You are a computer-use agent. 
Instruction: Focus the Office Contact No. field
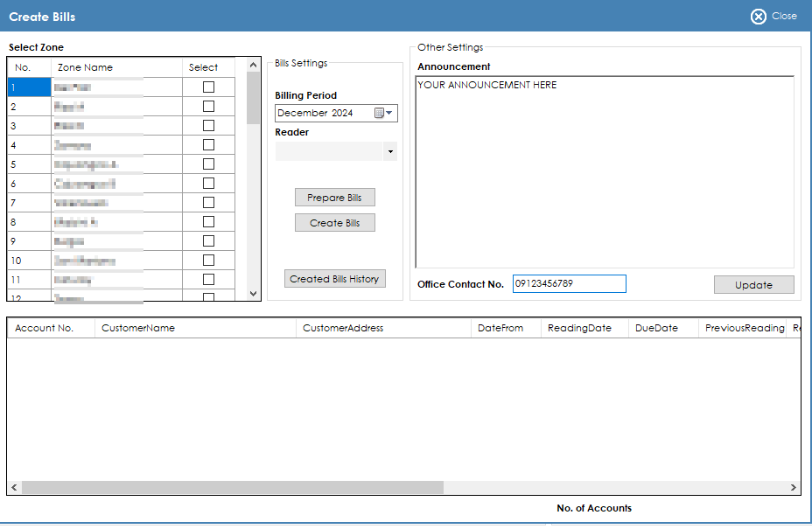569,283
